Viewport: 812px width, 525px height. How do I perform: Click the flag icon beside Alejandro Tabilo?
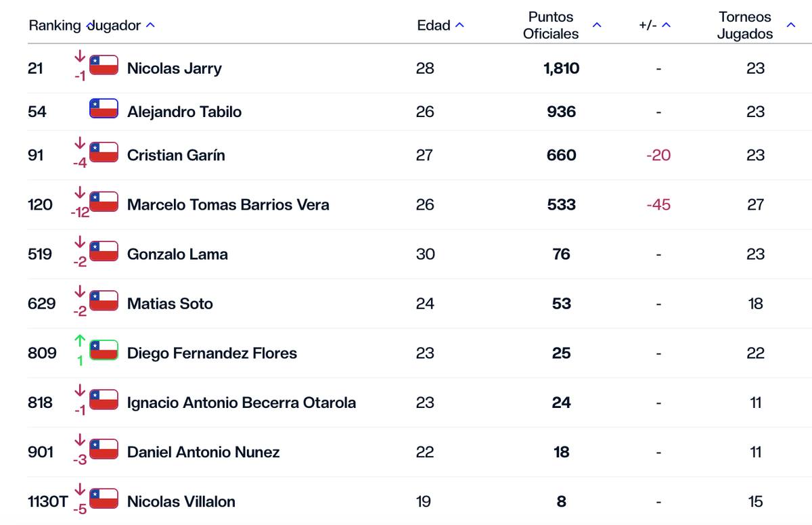tap(104, 108)
